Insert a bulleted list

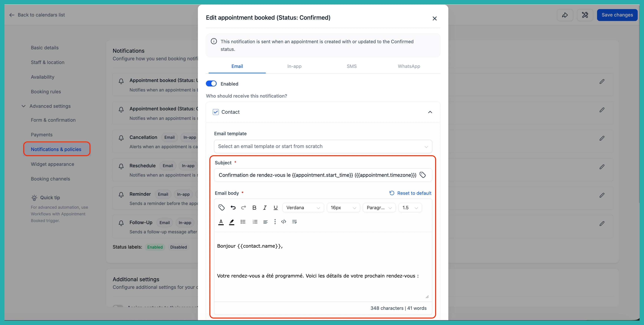click(243, 222)
